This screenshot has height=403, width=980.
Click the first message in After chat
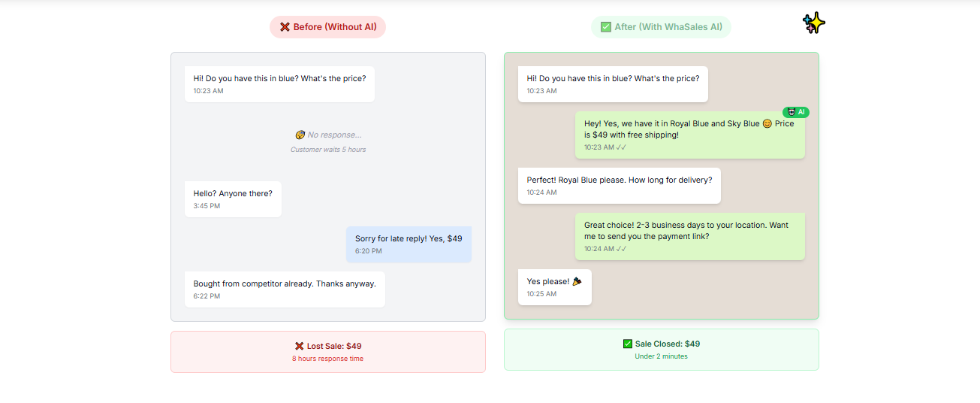coord(613,84)
